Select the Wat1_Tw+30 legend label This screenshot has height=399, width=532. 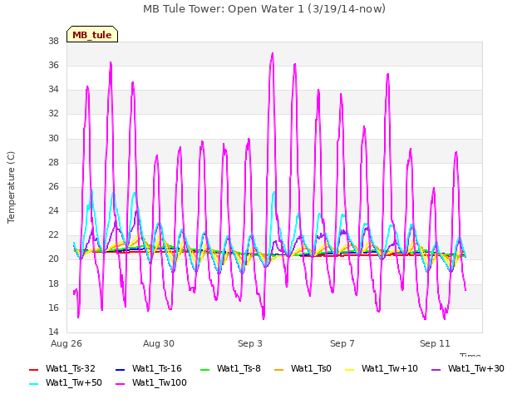click(476, 368)
